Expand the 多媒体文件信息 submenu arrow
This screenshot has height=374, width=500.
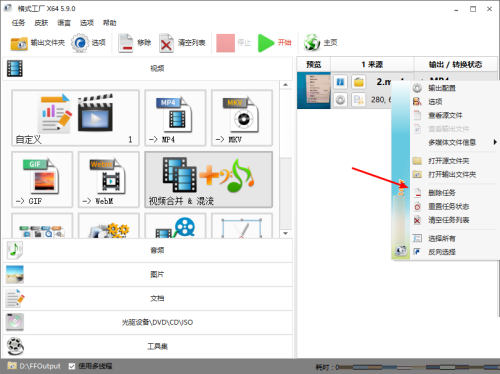click(x=495, y=142)
